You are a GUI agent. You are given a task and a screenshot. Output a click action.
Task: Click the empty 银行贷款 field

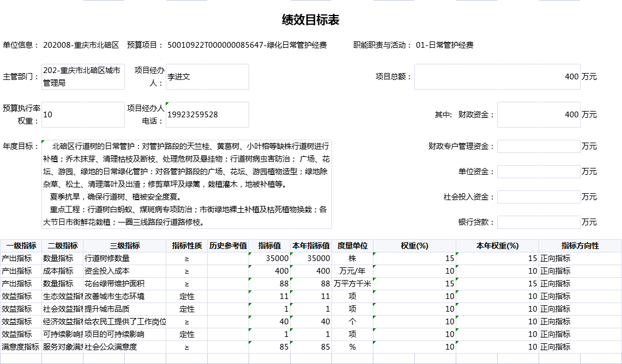pos(539,223)
